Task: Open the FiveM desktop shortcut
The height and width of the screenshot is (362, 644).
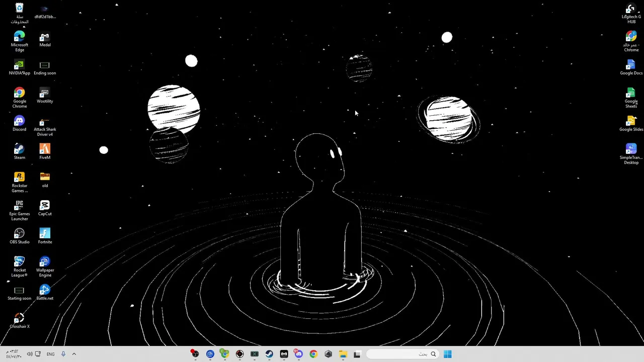Action: point(45,152)
